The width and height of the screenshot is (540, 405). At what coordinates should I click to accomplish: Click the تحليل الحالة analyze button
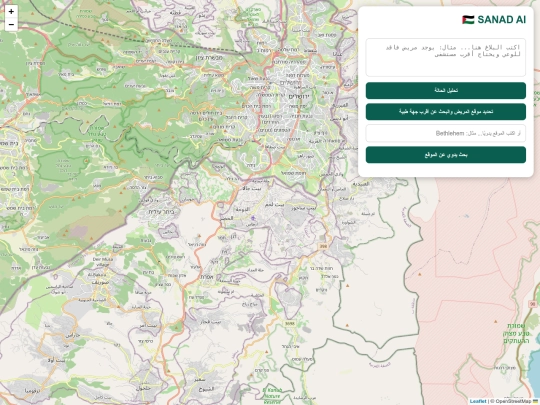pos(446,90)
